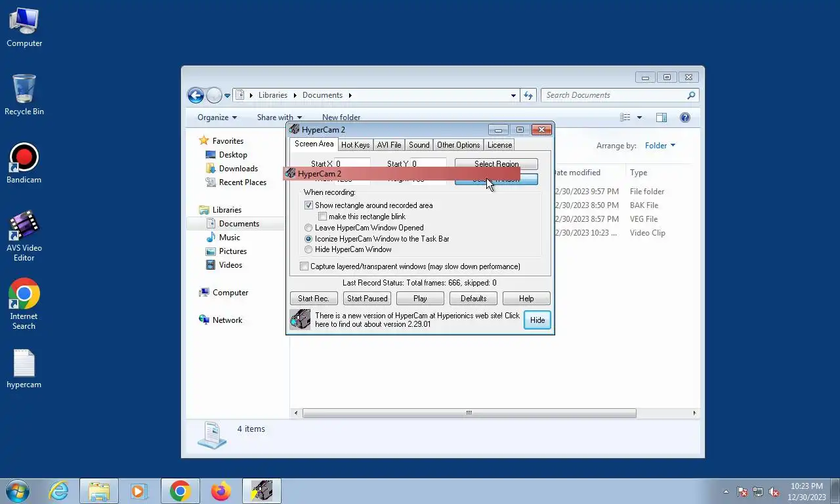Image resolution: width=840 pixels, height=504 pixels.
Task: Select the Screen Area tab
Action: tap(314, 144)
